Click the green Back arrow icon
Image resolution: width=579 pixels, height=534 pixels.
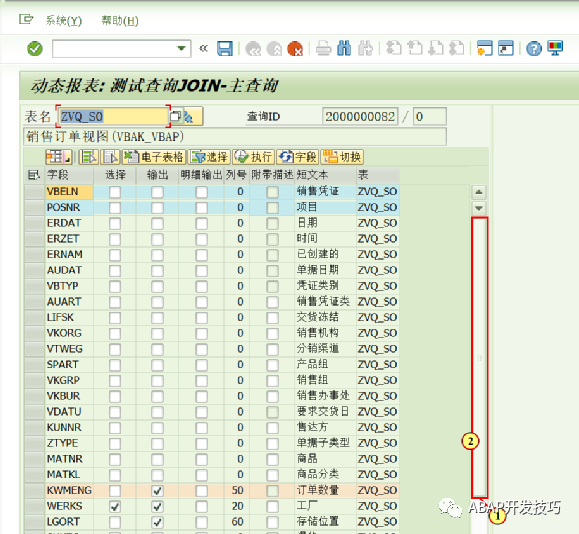(253, 48)
